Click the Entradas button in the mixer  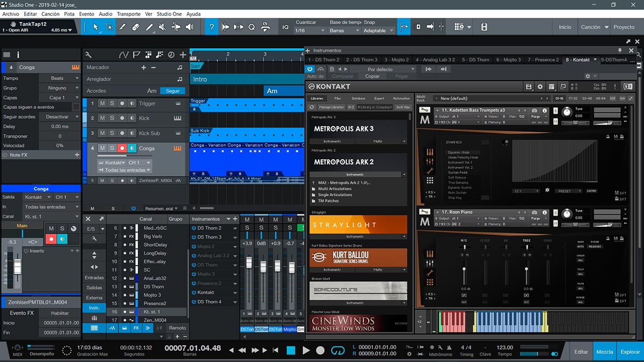point(94,277)
